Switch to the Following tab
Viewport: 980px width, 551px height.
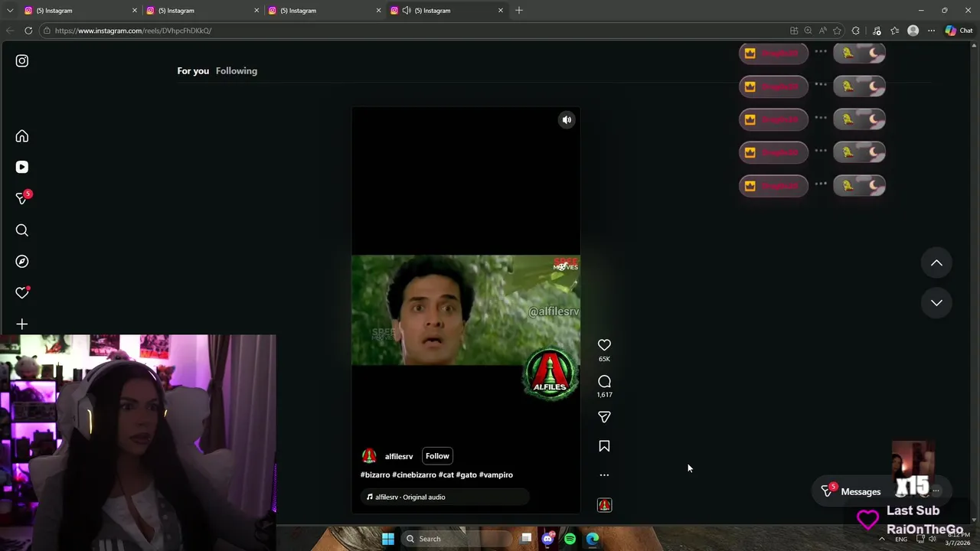click(237, 71)
